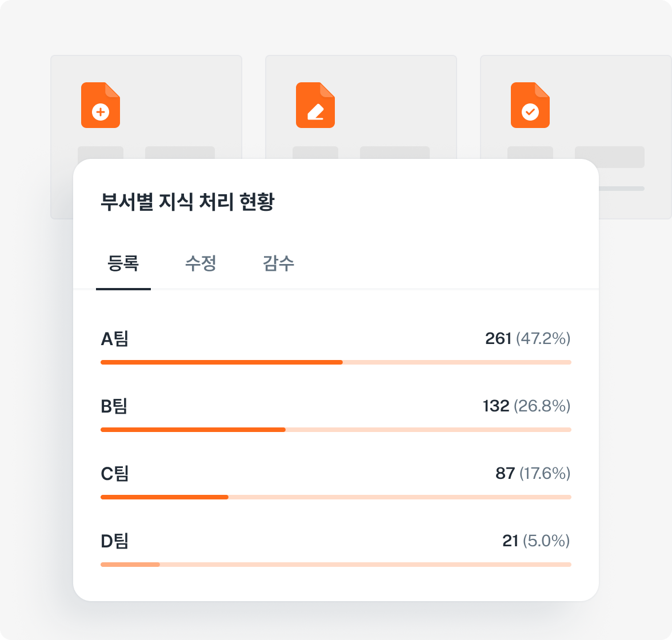Open the 수정 tab
Image resolution: width=672 pixels, height=640 pixels.
click(x=201, y=263)
